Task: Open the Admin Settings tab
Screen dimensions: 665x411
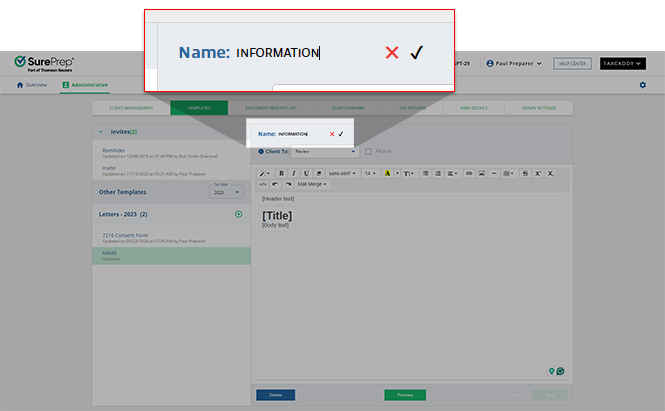Action: coord(539,108)
